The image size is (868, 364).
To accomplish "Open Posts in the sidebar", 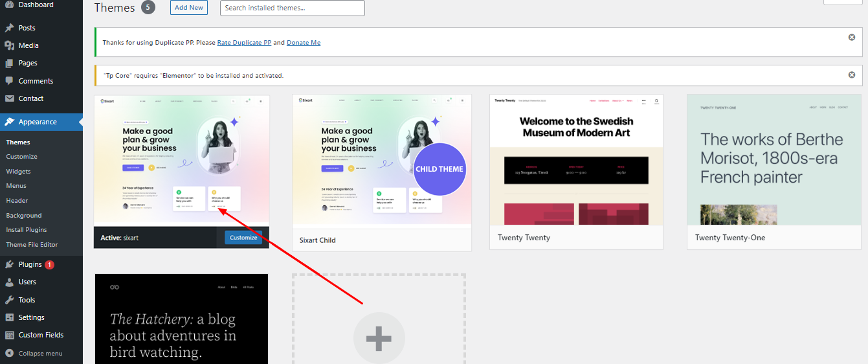I will (x=27, y=28).
